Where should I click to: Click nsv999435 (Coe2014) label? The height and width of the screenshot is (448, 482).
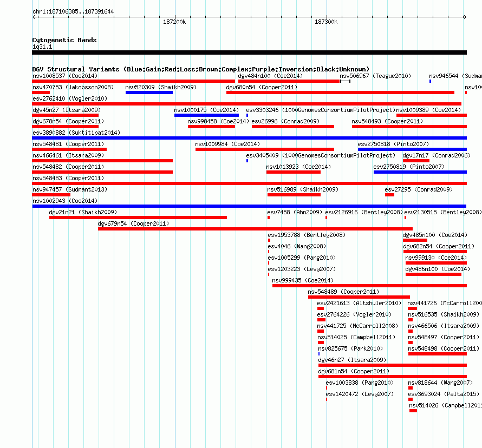tap(303, 280)
